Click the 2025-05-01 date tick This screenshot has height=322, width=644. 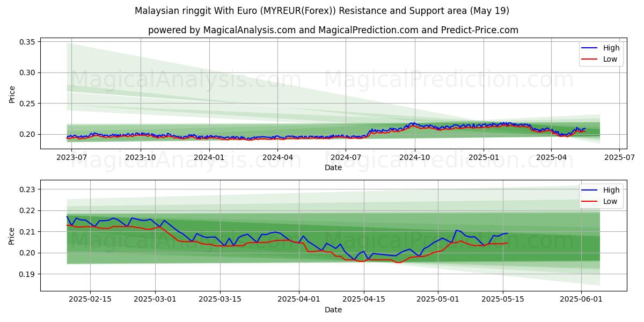point(438,299)
